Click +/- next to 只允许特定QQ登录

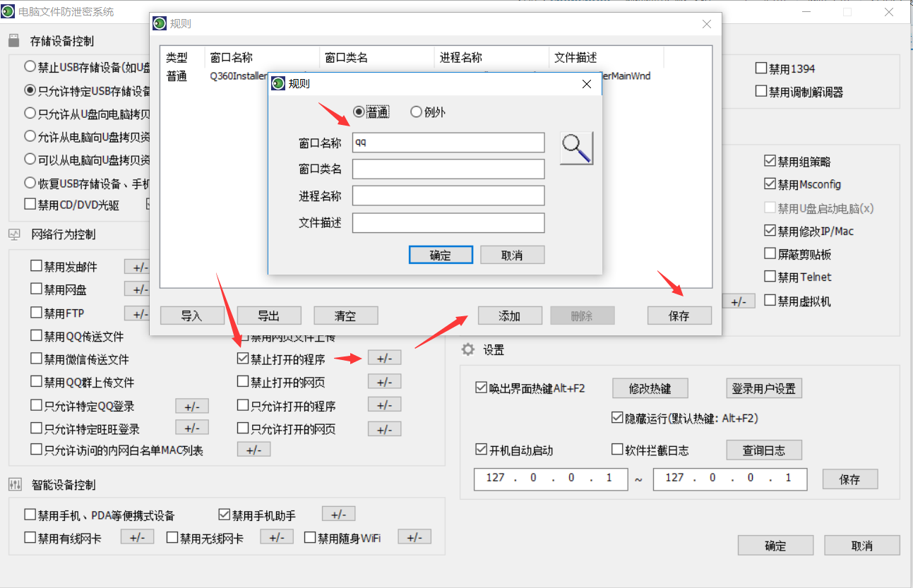click(x=190, y=406)
